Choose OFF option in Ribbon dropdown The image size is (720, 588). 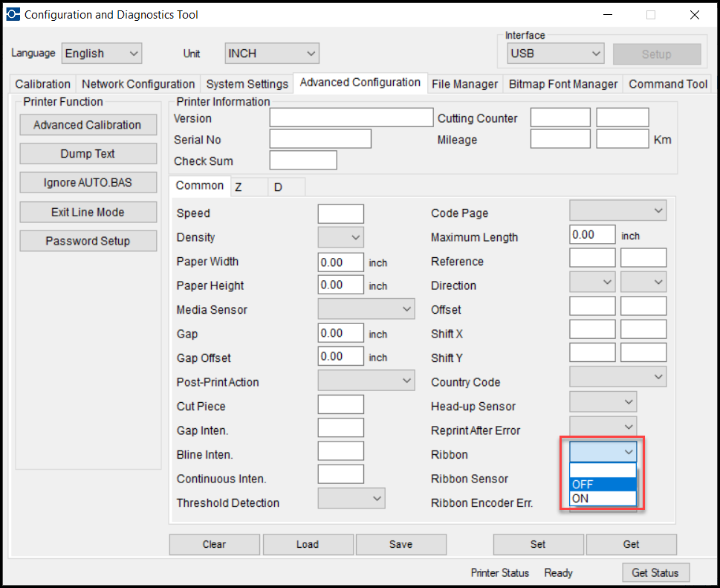[603, 485]
